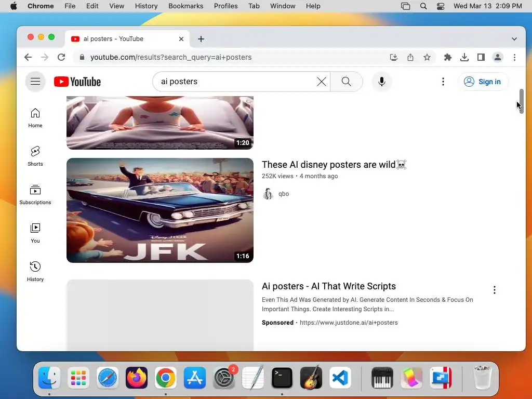
Task: Open History in sidebar
Action: [35, 271]
